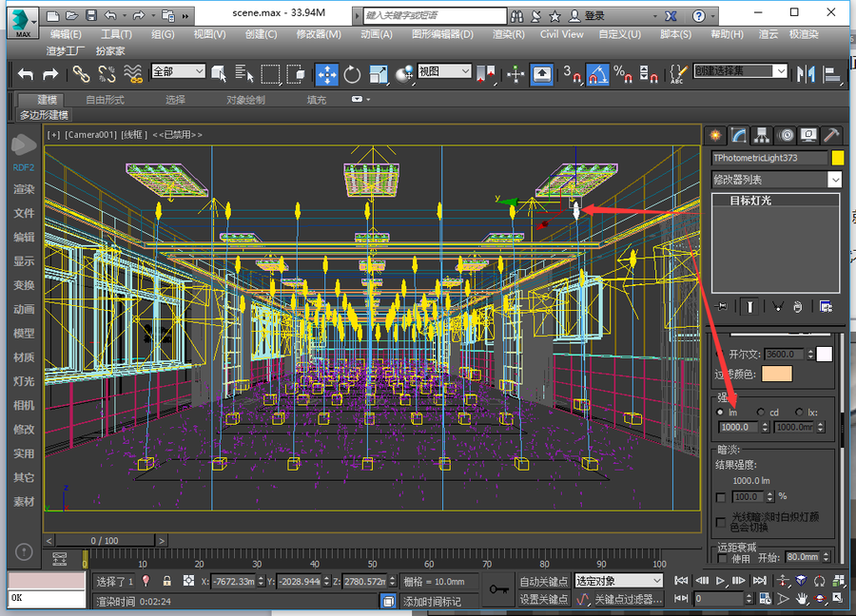Expand the quick access toolbar overflow

pyautogui.click(x=185, y=16)
